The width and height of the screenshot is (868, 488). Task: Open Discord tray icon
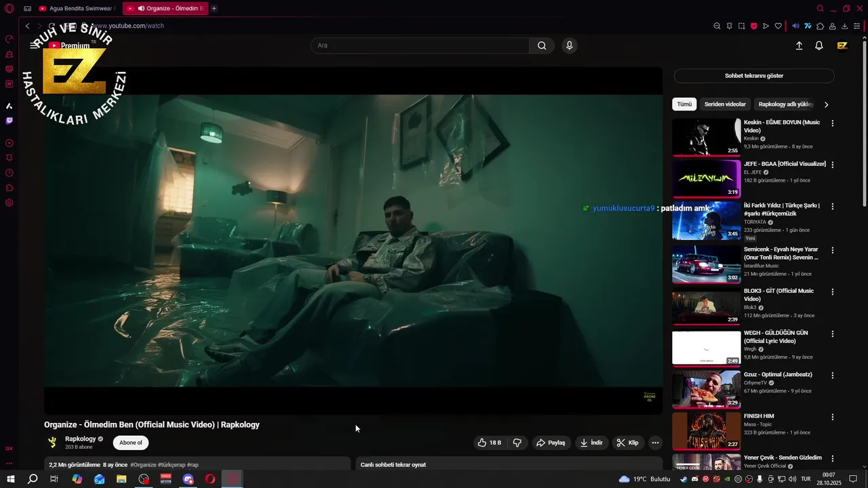(694, 479)
